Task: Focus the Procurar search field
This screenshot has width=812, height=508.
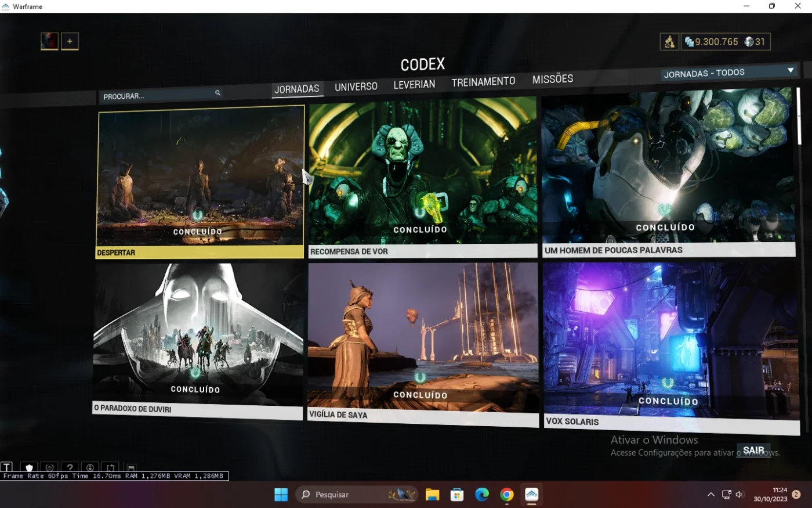Action: (161, 95)
